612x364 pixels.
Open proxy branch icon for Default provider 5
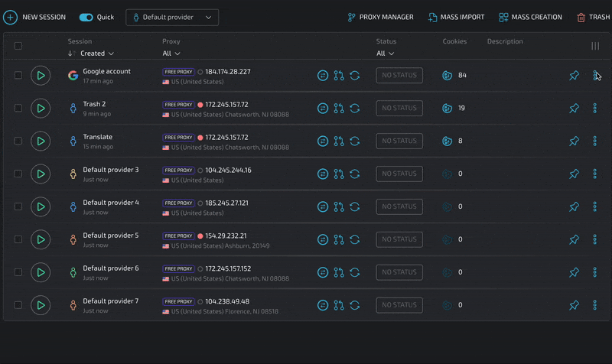[339, 239]
